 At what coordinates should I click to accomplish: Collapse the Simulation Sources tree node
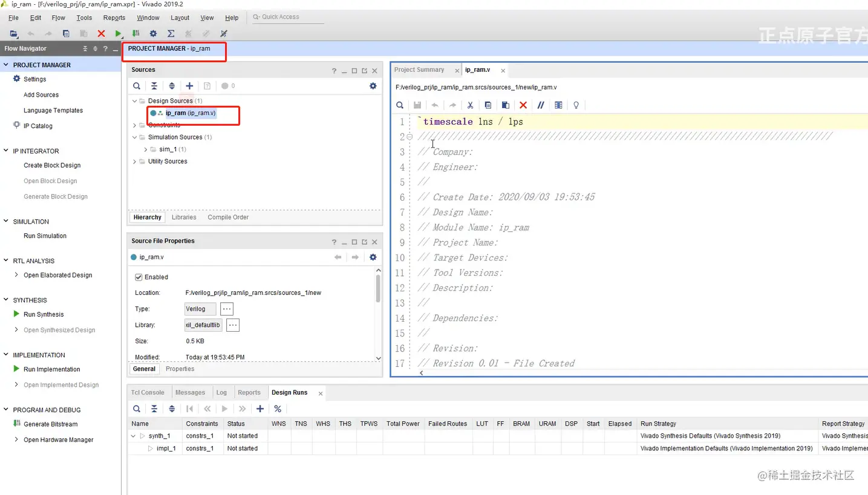[x=135, y=137]
